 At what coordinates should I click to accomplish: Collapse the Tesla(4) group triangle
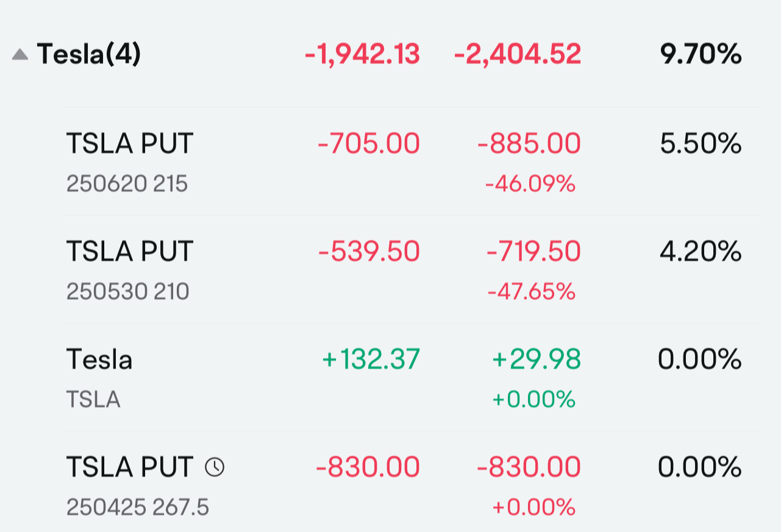click(x=20, y=55)
